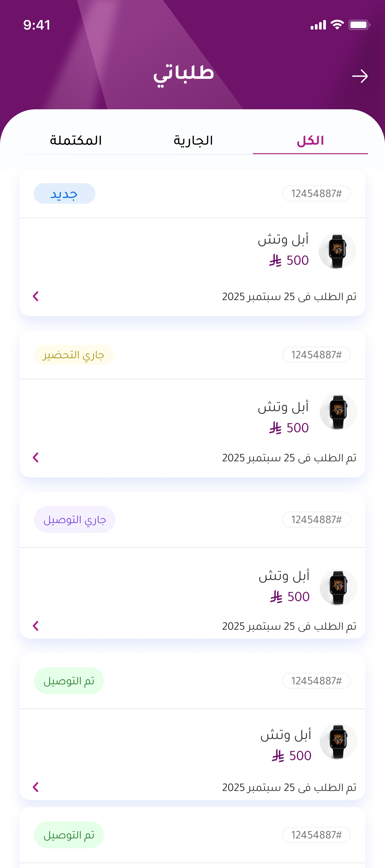The height and width of the screenshot is (868, 385).
Task: Tap the order number chip in the جديد card
Action: click(x=316, y=194)
